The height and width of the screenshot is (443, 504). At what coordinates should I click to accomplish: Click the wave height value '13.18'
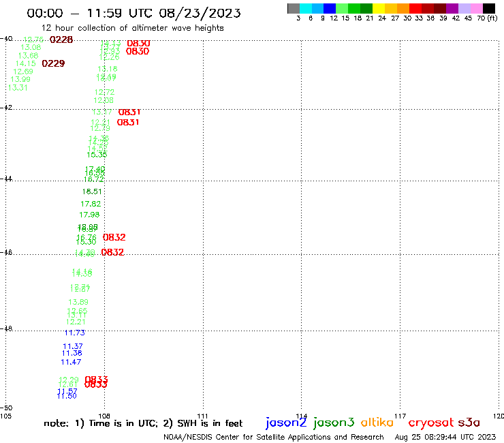(108, 69)
